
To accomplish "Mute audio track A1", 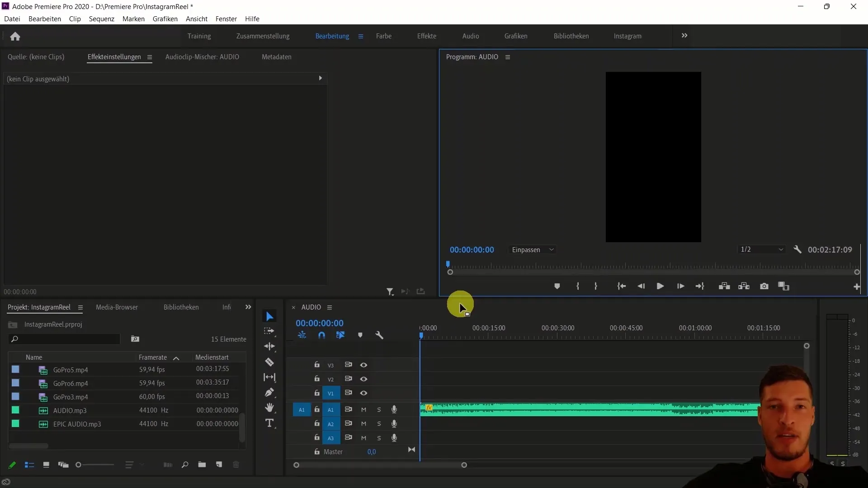I will pyautogui.click(x=363, y=410).
